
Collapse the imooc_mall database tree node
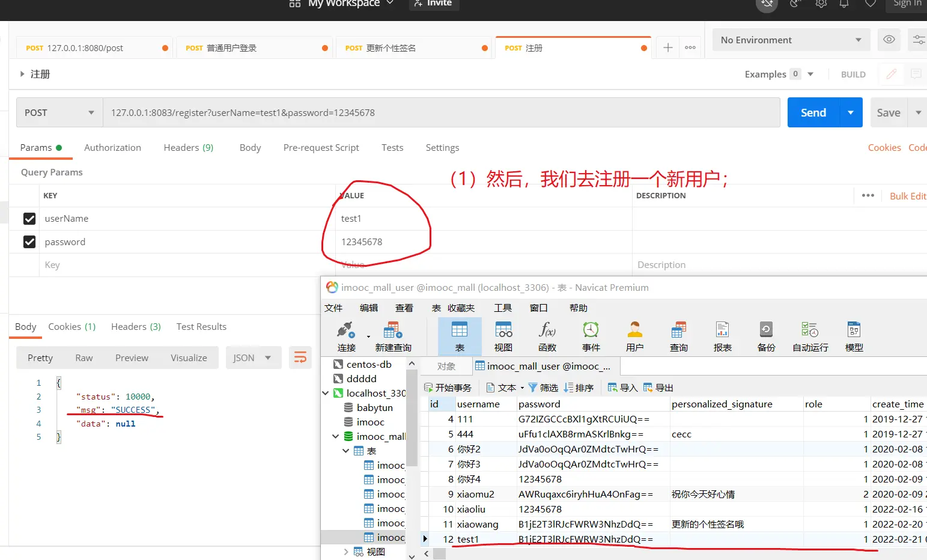[335, 436]
